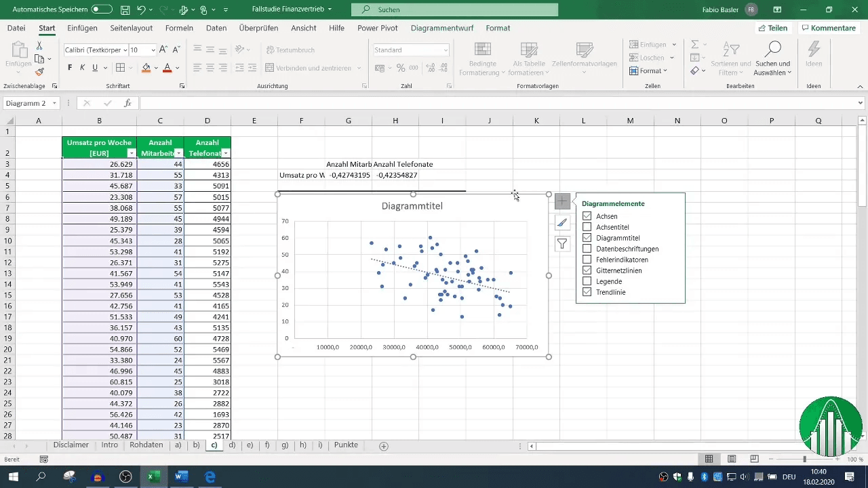Expand the font size dropdown
Viewport: 868px width, 488px height.
pos(153,50)
